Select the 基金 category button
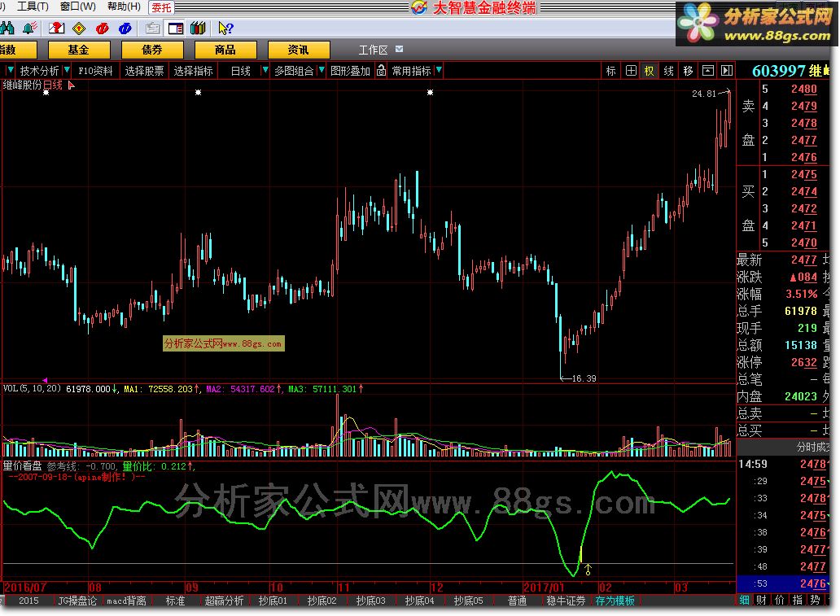840x616 pixels. point(79,50)
